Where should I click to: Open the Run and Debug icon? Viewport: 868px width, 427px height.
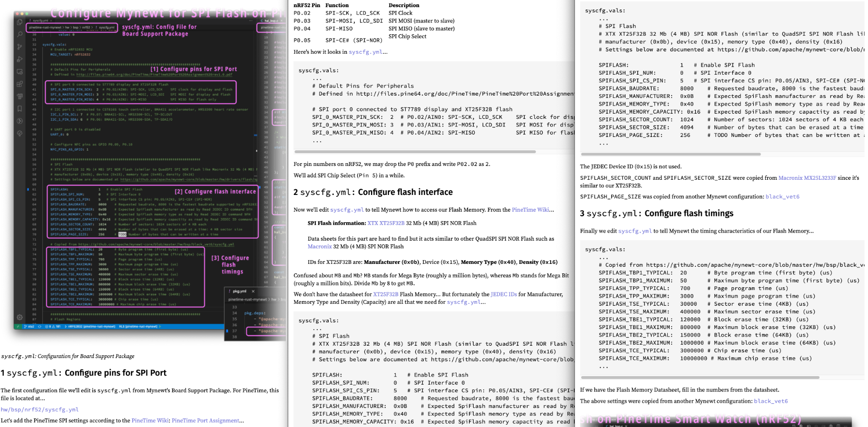[x=20, y=59]
